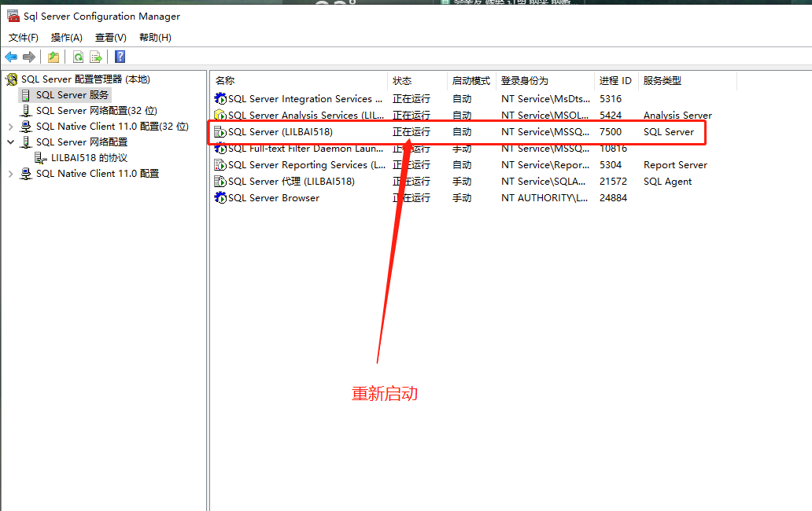
Task: Click the Refresh toolbar icon
Action: coord(78,57)
